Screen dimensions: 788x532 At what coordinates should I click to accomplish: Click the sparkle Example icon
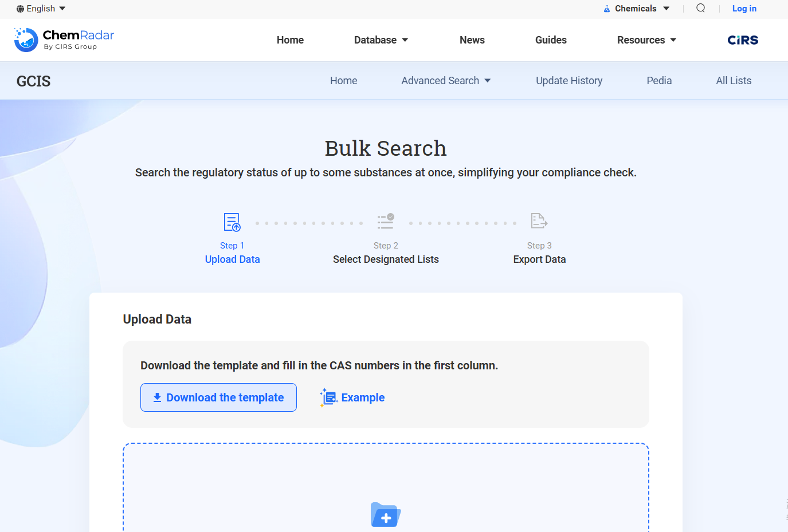coord(328,397)
